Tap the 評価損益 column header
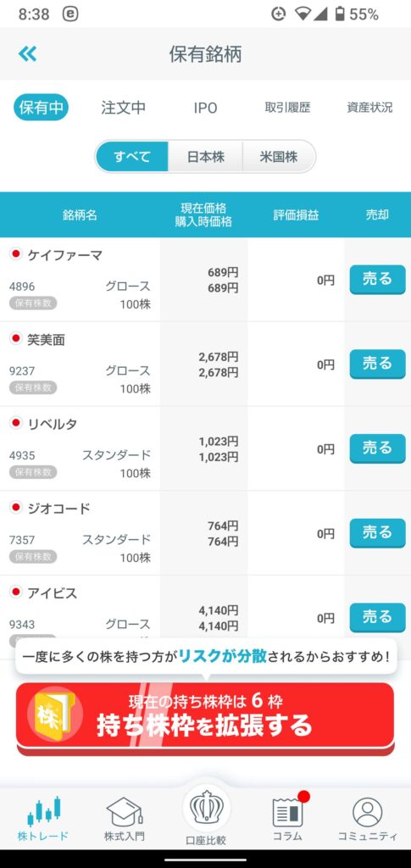The image size is (411, 868). [296, 214]
